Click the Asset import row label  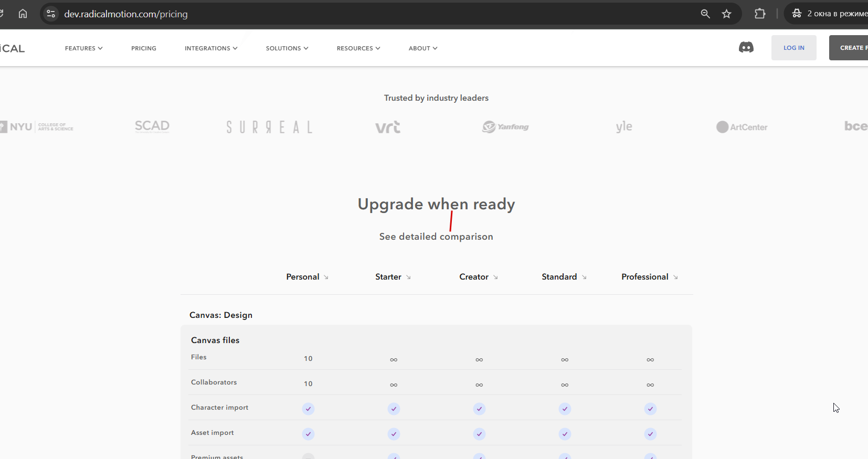coord(212,433)
